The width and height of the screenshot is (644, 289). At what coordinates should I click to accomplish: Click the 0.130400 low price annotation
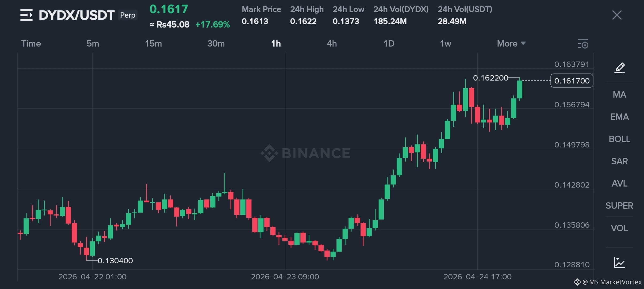pos(115,261)
